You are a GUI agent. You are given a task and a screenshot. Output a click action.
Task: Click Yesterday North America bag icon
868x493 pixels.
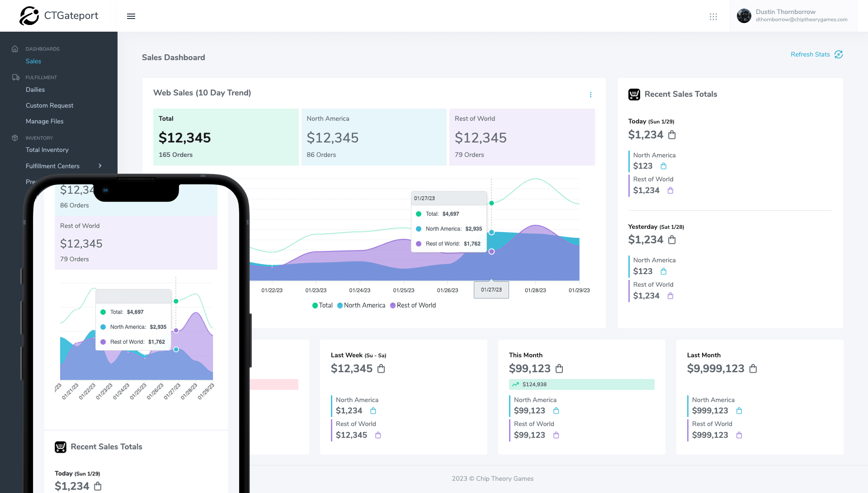664,271
